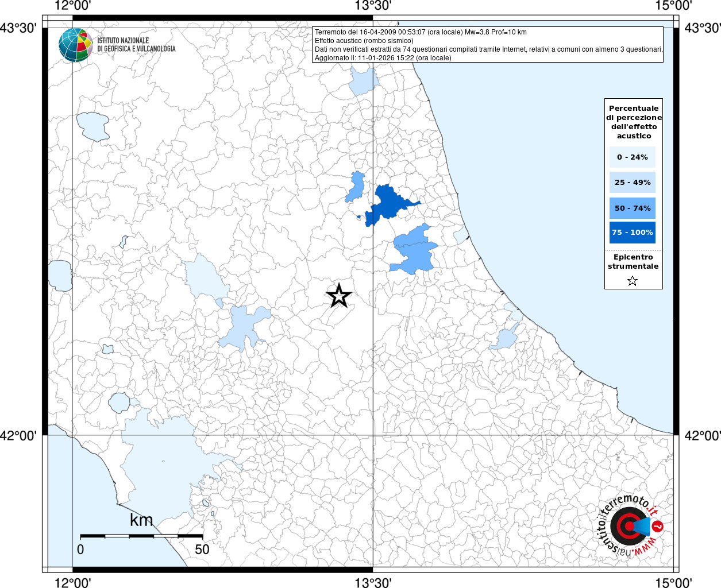Select the 50 - 74% legend swatch
Image resolution: width=721 pixels, height=588 pixels.
click(633, 208)
